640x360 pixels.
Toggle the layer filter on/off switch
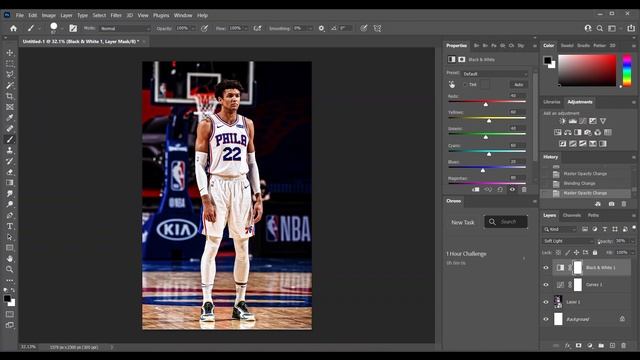pos(634,228)
